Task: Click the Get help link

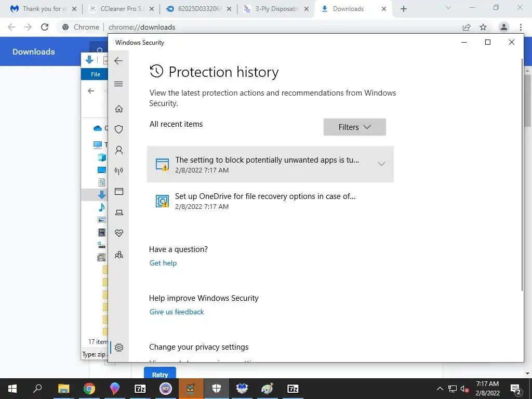Action: click(x=163, y=263)
